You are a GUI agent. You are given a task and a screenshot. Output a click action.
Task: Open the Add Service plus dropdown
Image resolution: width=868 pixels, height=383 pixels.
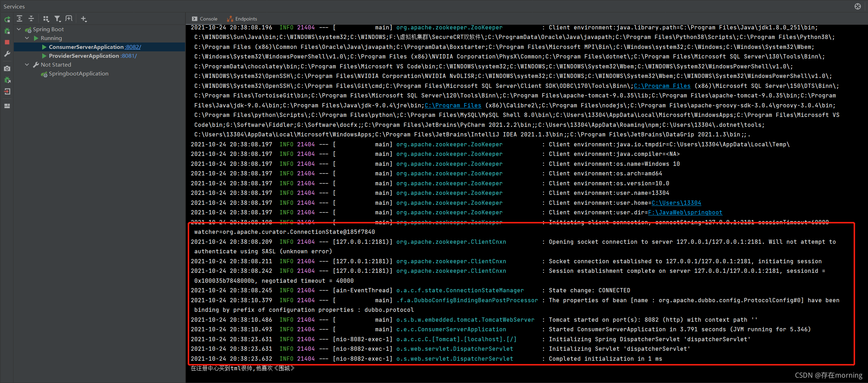click(x=84, y=19)
